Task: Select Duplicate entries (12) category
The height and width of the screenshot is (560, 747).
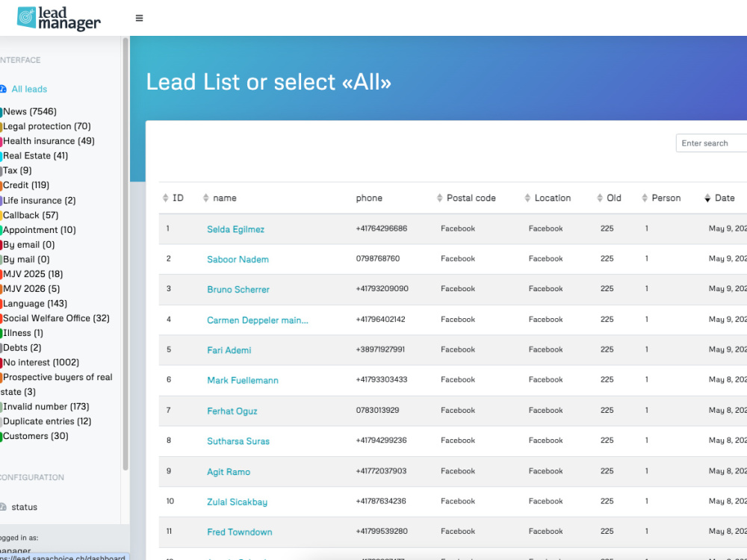Action: pos(46,421)
